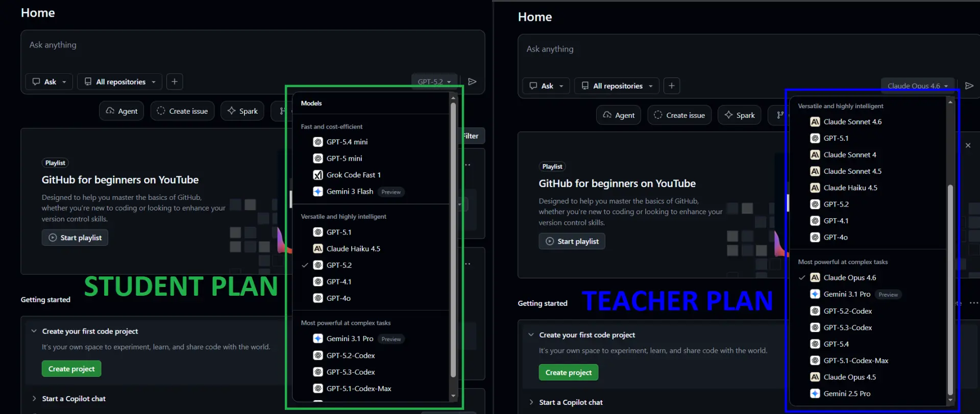Open All repositories dropdown in teacher plan view
The width and height of the screenshot is (980, 414).
point(617,86)
